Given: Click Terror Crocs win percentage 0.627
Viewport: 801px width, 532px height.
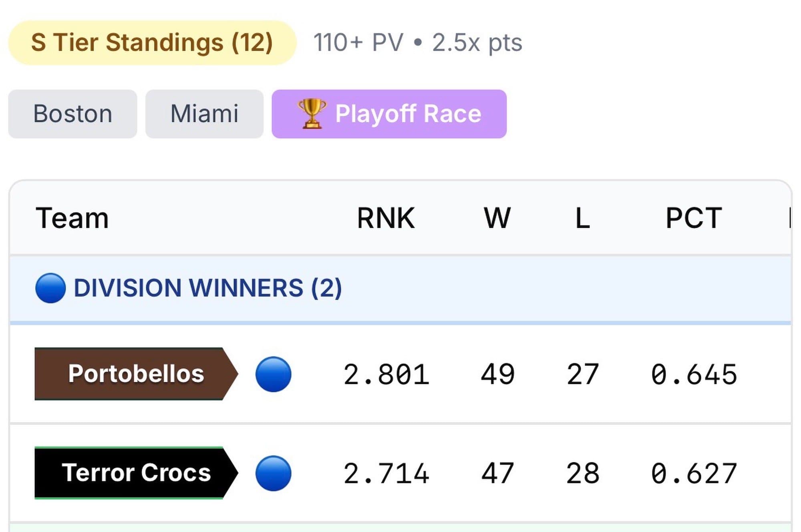Looking at the screenshot, I should (694, 474).
